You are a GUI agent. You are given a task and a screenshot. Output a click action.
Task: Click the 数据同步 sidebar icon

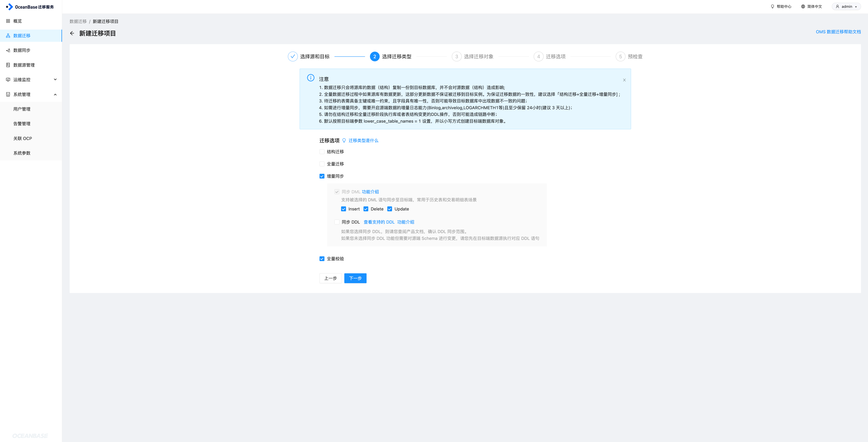pos(8,50)
